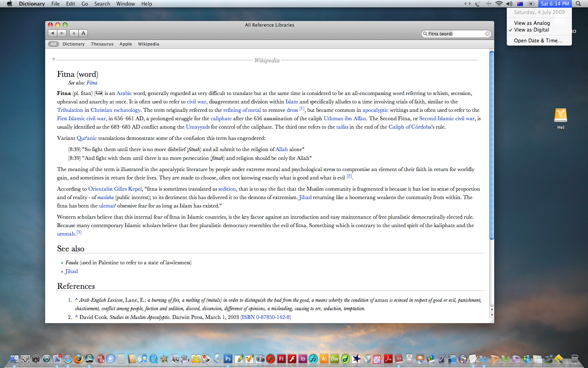Choose View as Digital clock option
This screenshot has height=368, width=588.
tap(539, 30)
